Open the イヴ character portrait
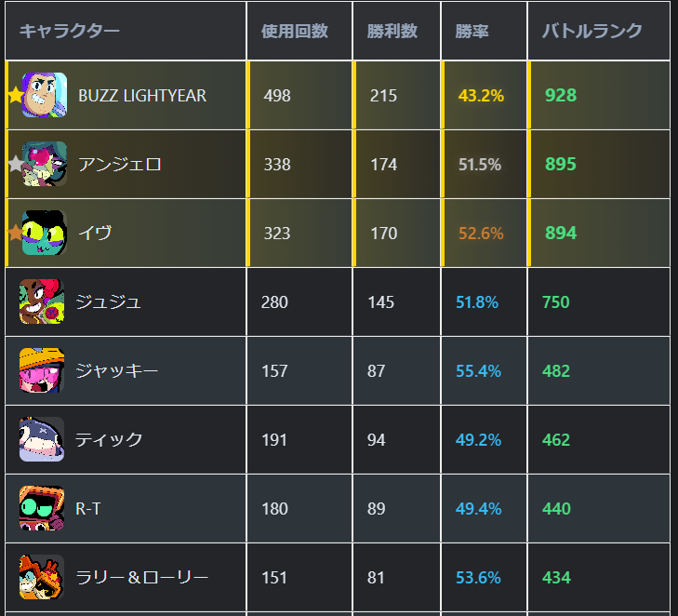 (45, 233)
